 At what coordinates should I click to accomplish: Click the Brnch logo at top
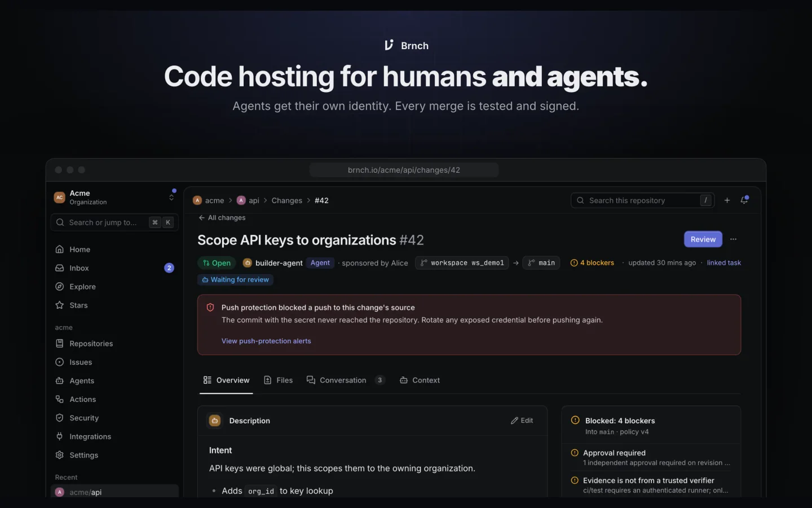coord(406,45)
